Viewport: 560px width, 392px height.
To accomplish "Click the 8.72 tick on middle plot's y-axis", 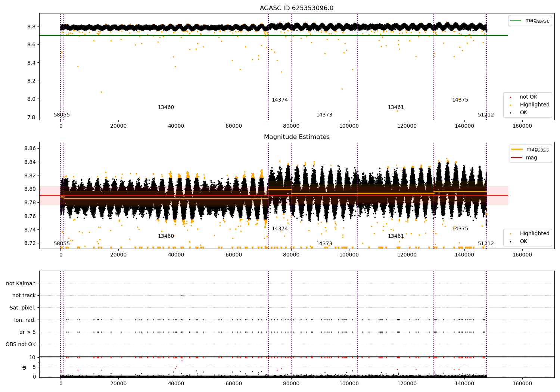I will (29, 243).
